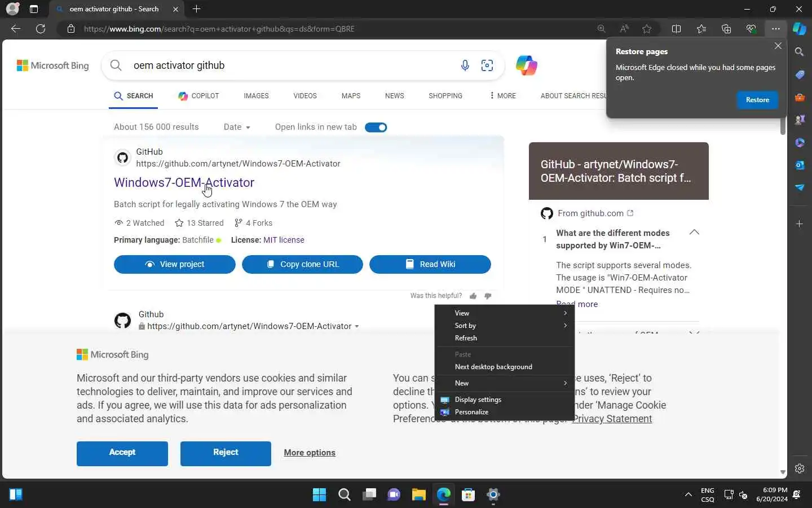The width and height of the screenshot is (812, 508).
Task: Expand View submenu in the context menu
Action: tap(504, 313)
